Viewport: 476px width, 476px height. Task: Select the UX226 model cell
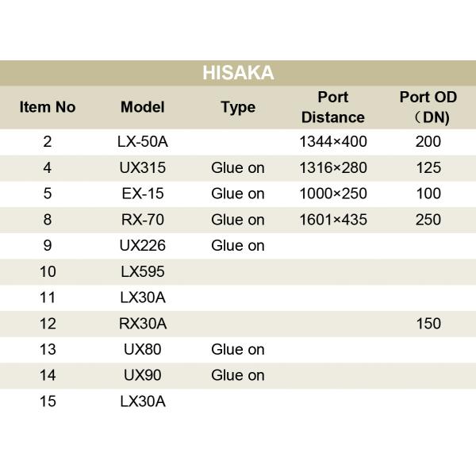143,245
